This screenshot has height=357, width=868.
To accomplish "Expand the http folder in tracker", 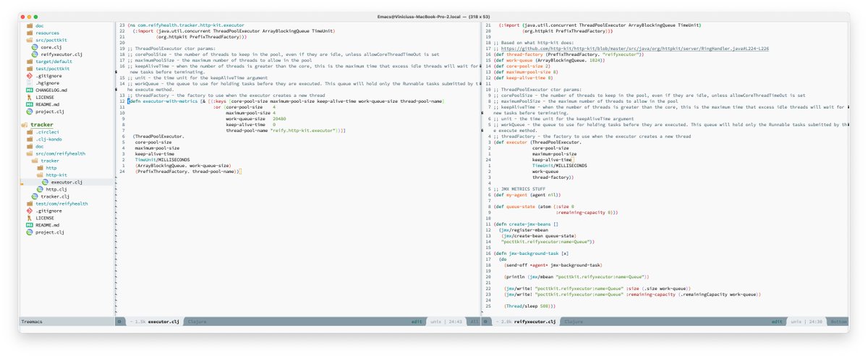I will 51,168.
